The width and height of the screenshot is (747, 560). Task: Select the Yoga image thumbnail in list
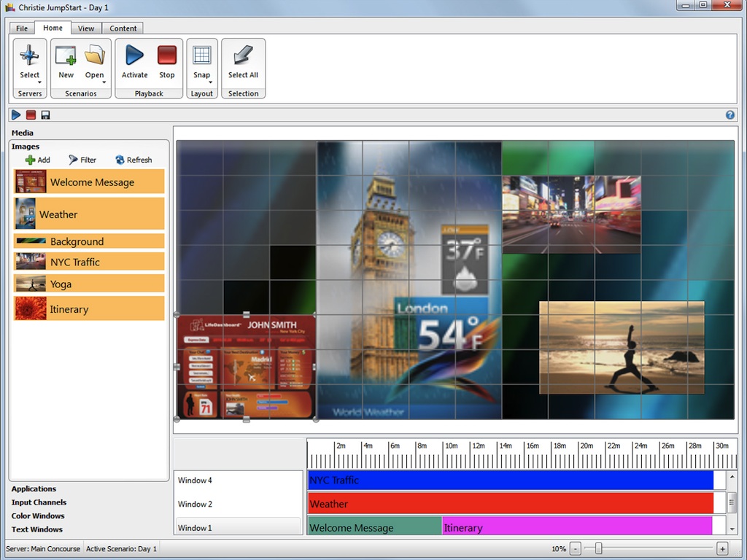pos(31,284)
